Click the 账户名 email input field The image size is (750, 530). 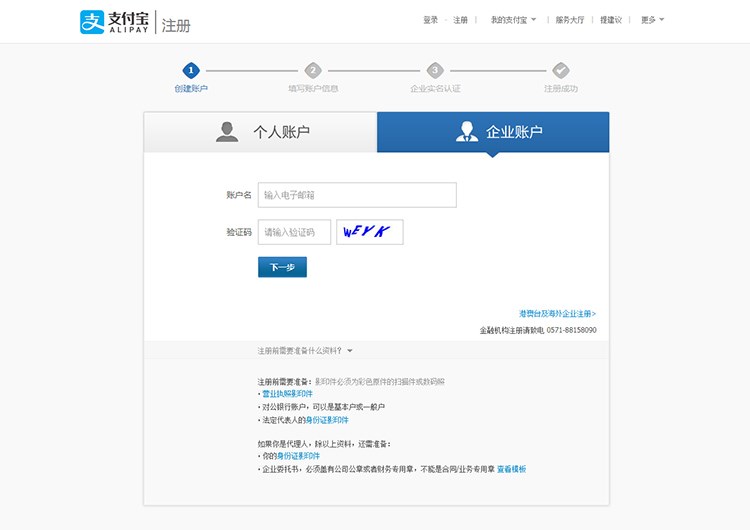pos(357,195)
